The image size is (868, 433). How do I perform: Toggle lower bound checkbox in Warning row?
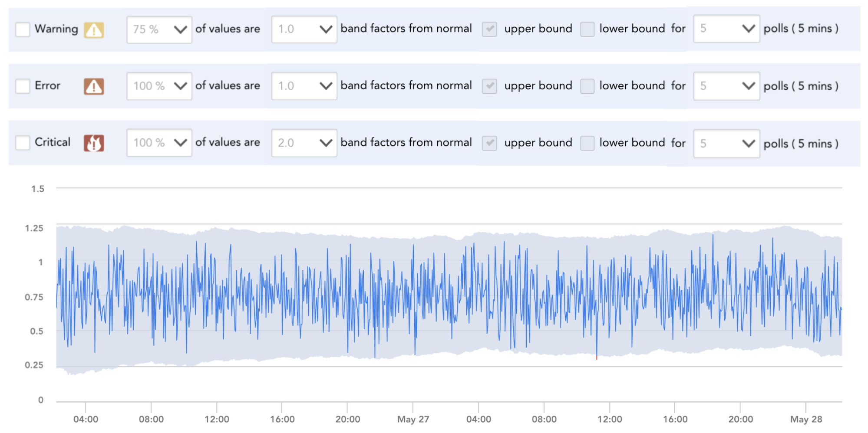587,29
